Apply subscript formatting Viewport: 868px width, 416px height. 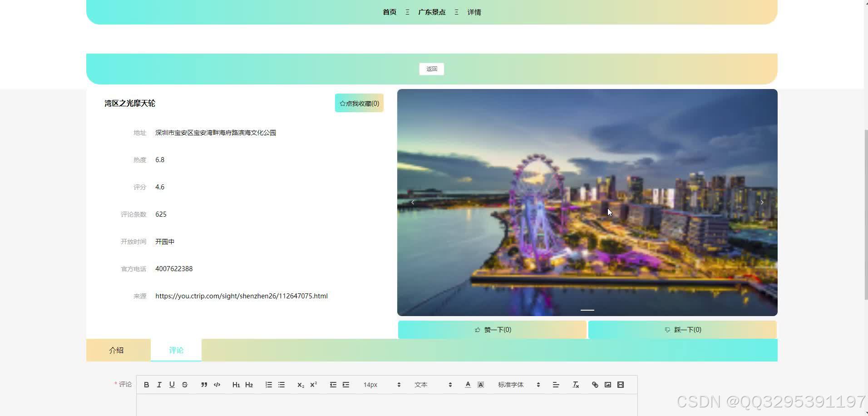(301, 384)
